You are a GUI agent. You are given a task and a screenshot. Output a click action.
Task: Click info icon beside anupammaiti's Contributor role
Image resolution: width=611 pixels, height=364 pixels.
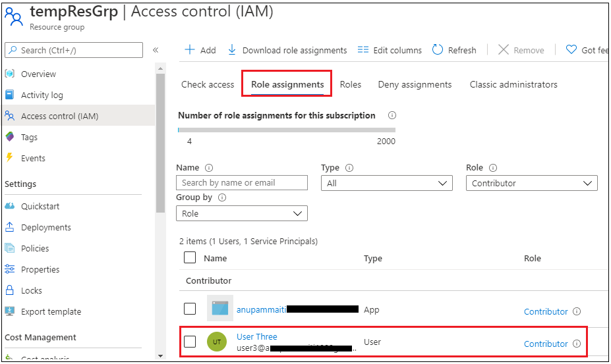coord(577,311)
